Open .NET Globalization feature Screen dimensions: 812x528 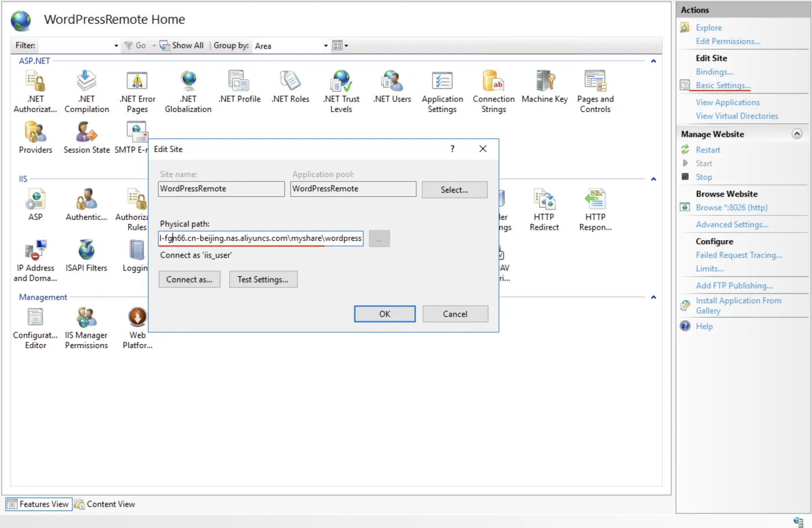188,91
